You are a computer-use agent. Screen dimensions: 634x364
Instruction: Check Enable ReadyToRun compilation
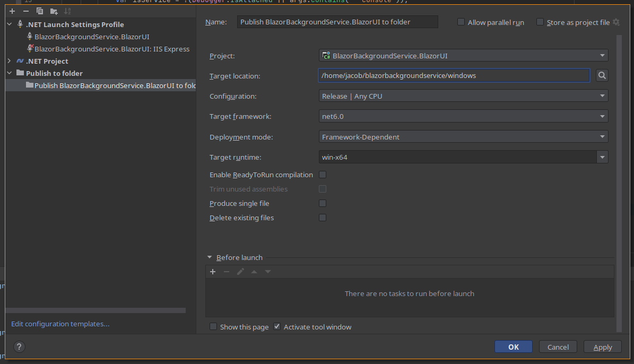(323, 175)
